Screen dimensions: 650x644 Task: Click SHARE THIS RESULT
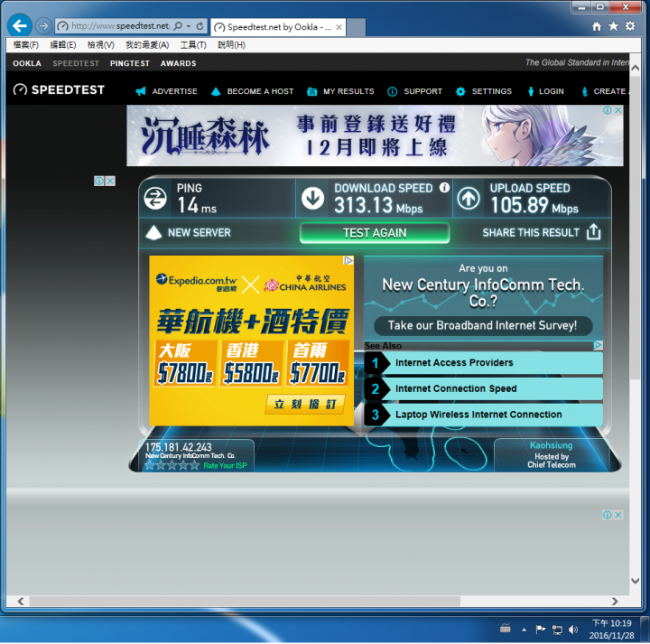pos(542,232)
